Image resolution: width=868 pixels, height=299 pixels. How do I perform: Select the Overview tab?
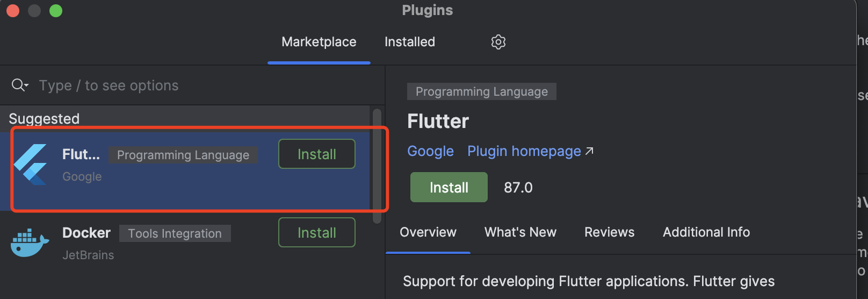428,232
